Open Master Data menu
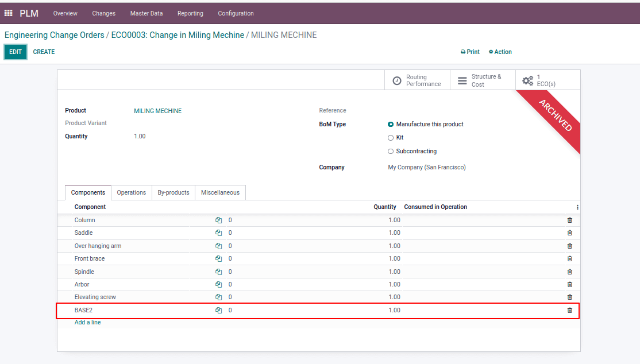Screen dimensions: 640x364 point(146,13)
